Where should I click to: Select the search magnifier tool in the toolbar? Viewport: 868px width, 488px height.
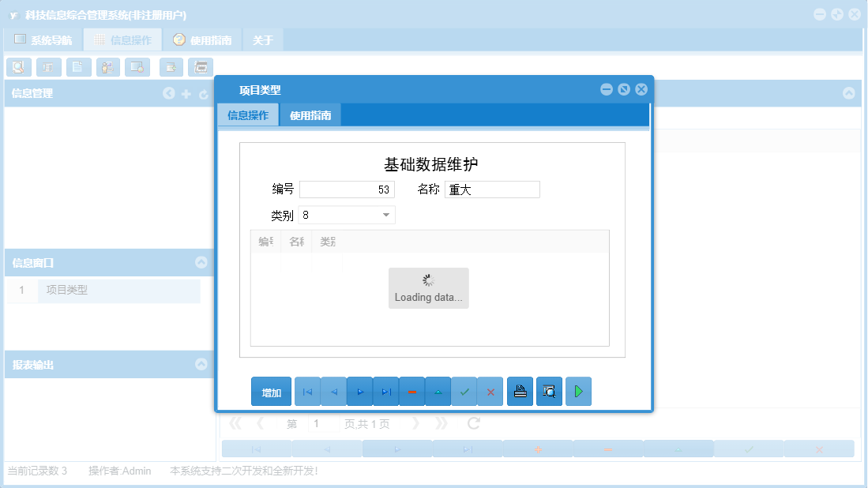click(19, 67)
